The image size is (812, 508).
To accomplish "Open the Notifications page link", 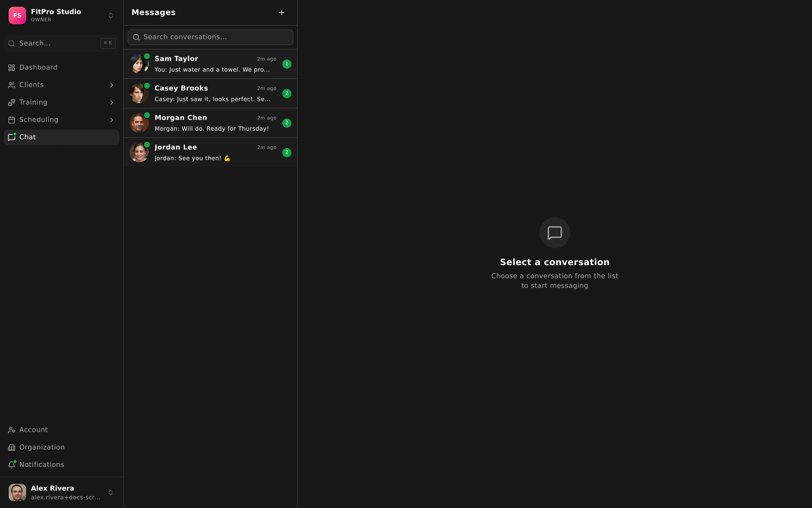I will (x=61, y=465).
